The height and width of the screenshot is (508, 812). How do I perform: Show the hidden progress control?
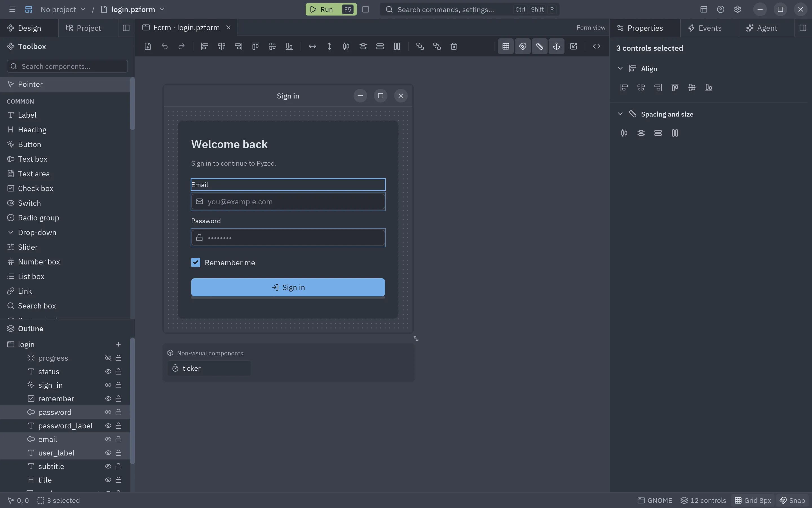108,358
